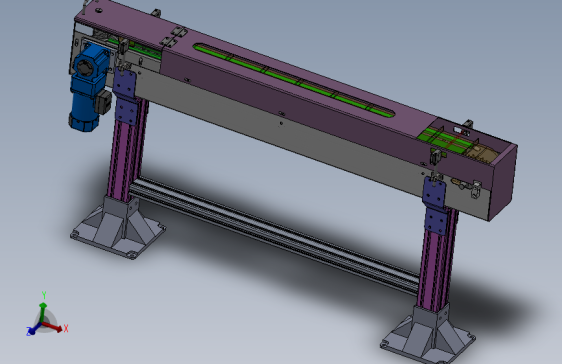Select the right purple support column
The height and width of the screenshot is (364, 562).
tap(438, 260)
